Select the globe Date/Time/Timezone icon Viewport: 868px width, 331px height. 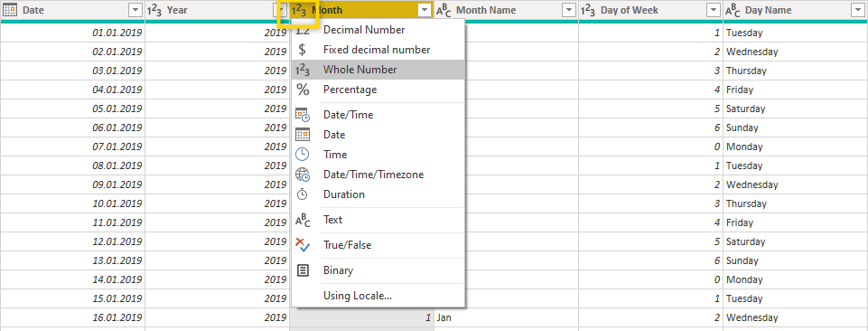(x=303, y=175)
